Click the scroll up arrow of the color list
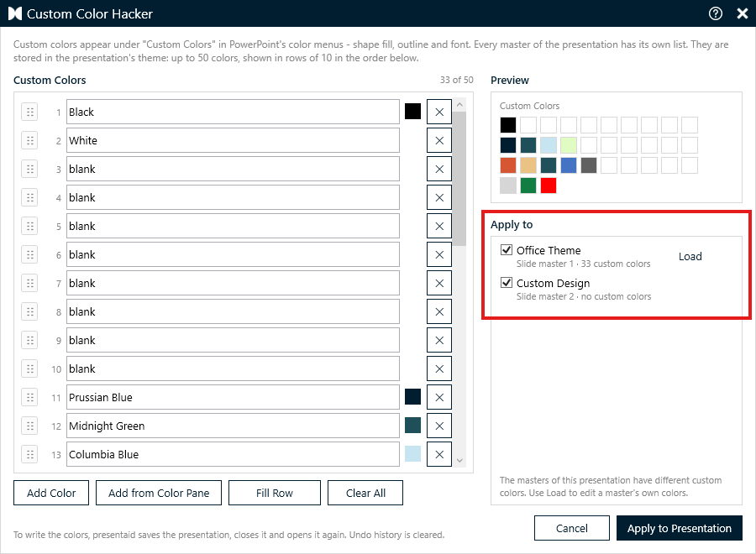The image size is (756, 554). click(x=459, y=105)
